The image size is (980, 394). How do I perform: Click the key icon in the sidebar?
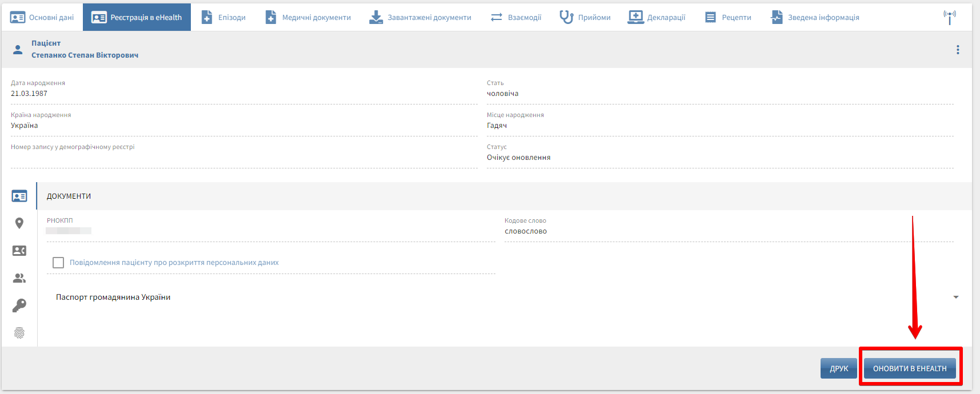click(19, 305)
